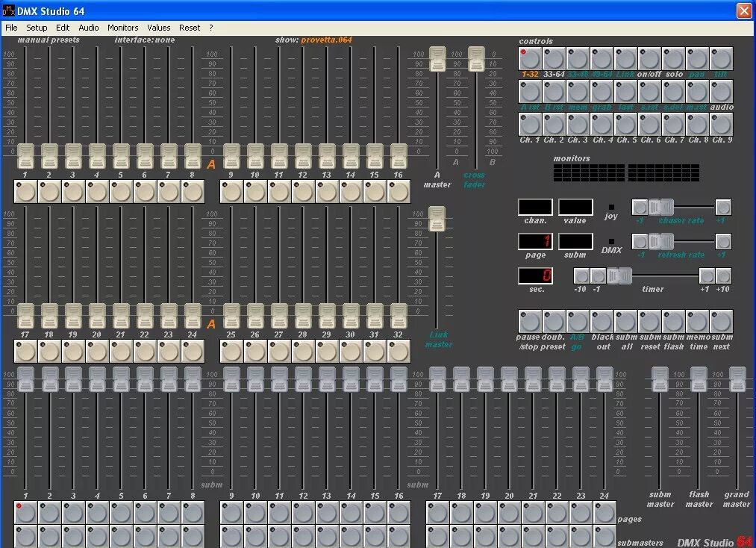Screen dimensions: 756x548
Task: Toggle the Link control button
Action: click(x=626, y=59)
